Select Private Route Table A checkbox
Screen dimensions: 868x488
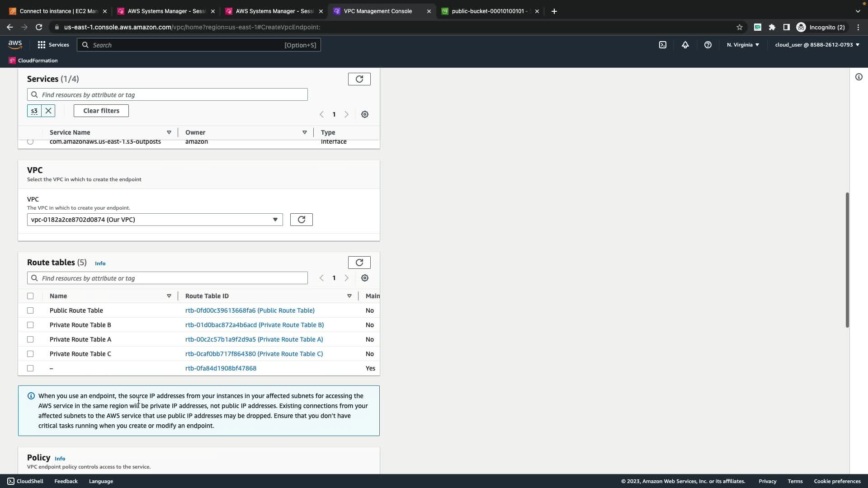pyautogui.click(x=30, y=339)
